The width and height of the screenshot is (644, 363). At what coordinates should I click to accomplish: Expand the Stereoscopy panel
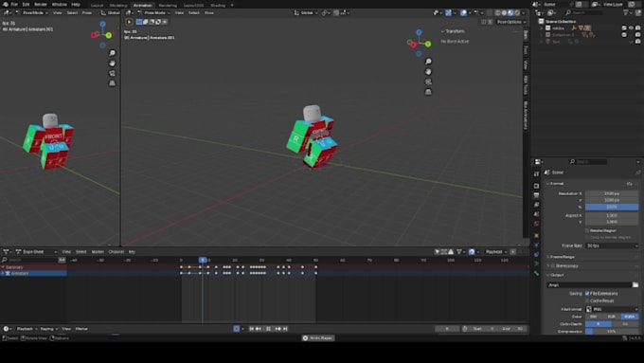tap(563, 266)
